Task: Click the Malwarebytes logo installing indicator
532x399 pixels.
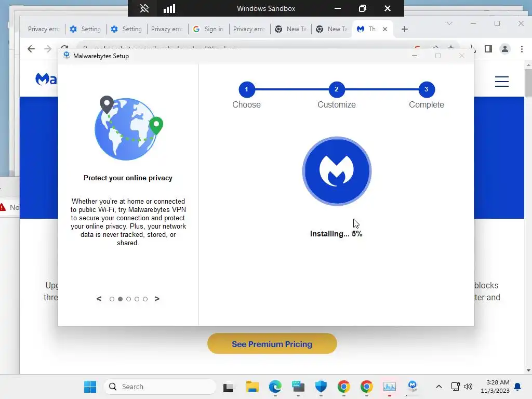Action: coord(337,171)
